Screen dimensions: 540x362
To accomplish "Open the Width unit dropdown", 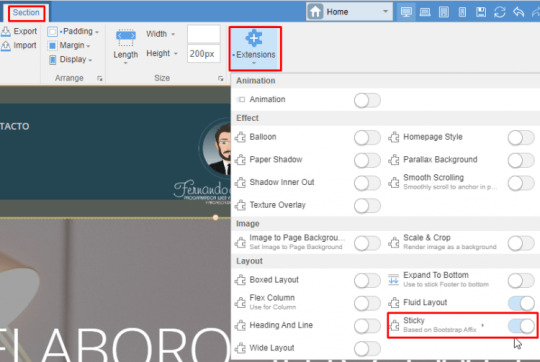I will click(x=161, y=34).
